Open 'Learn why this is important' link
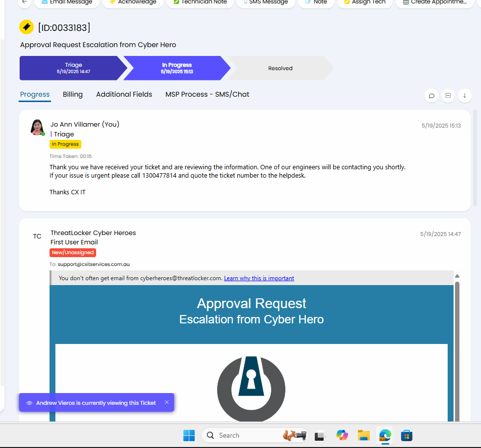The height and width of the screenshot is (448, 481). [x=259, y=278]
